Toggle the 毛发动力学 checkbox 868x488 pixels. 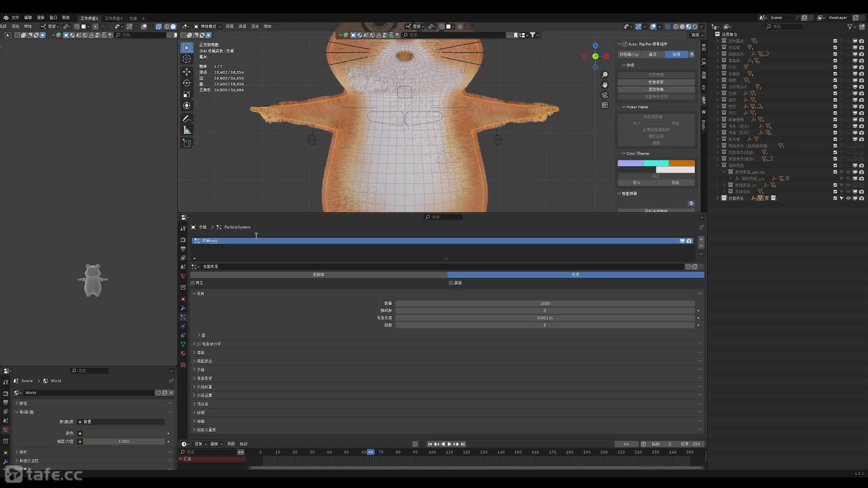point(199,344)
